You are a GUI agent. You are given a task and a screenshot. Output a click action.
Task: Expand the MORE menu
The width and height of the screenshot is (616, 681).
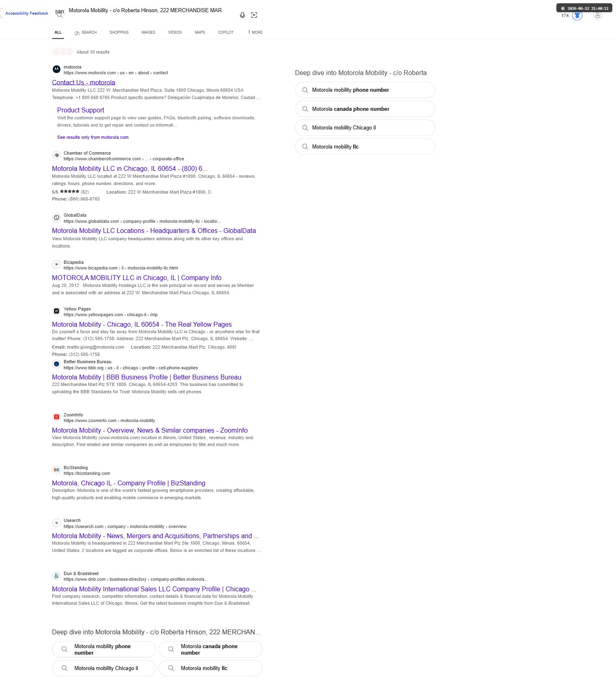(x=255, y=32)
